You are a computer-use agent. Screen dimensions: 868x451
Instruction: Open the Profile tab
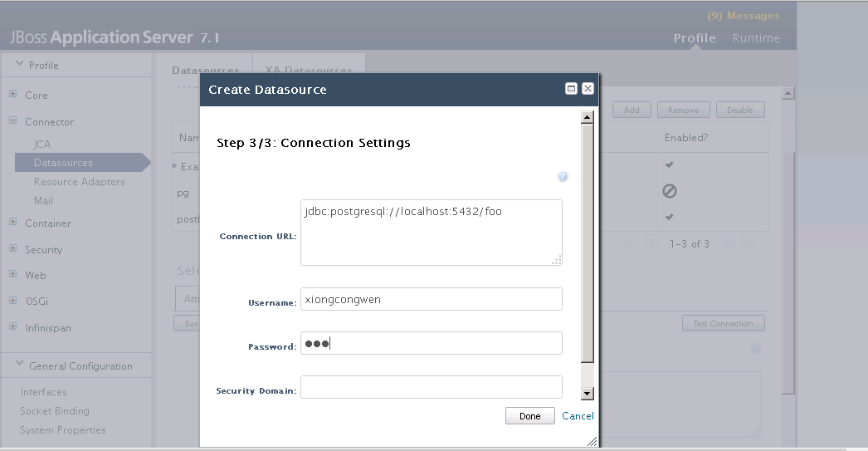tap(695, 38)
